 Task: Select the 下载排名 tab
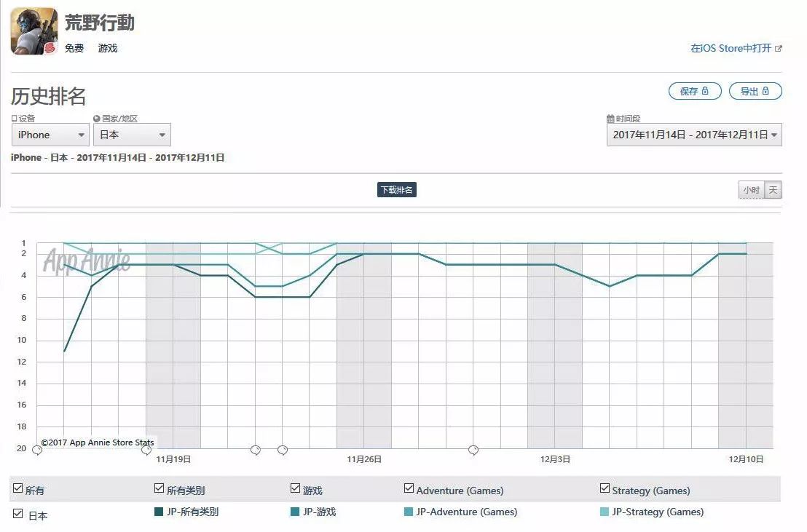[x=397, y=190]
